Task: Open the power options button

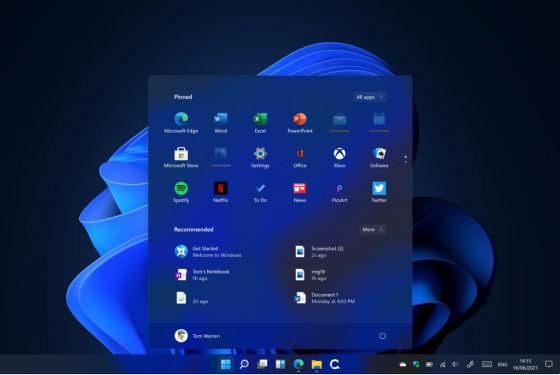Action: (382, 336)
